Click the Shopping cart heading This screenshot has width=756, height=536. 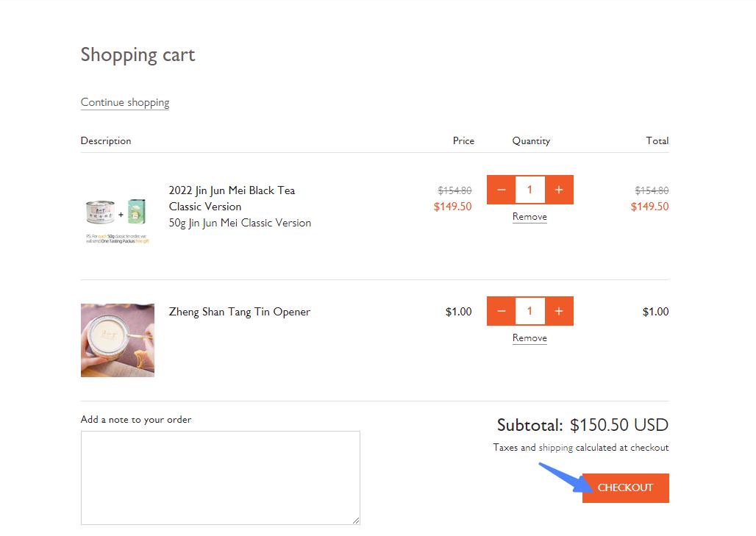click(138, 55)
